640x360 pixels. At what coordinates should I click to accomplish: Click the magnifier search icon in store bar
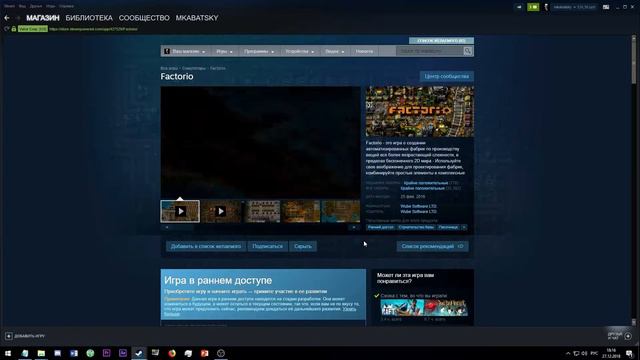tap(468, 51)
